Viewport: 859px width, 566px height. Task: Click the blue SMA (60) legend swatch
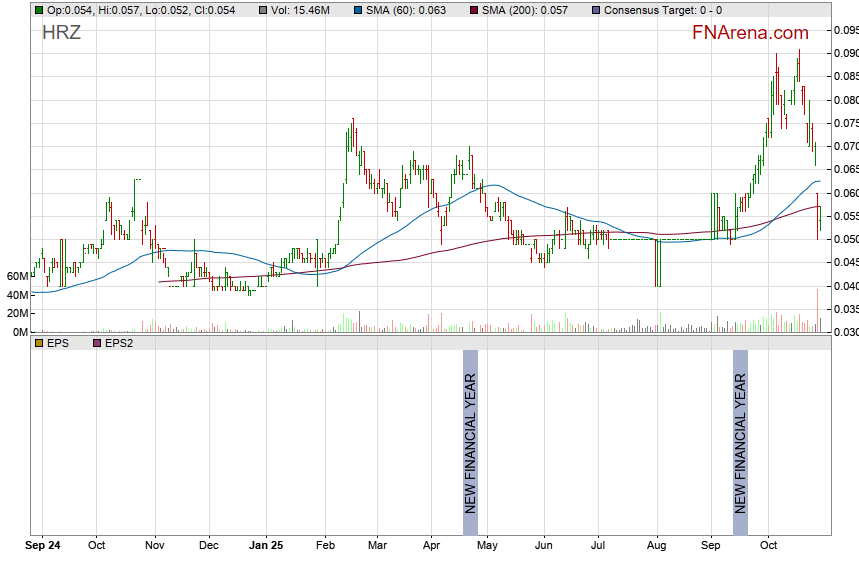(x=358, y=9)
